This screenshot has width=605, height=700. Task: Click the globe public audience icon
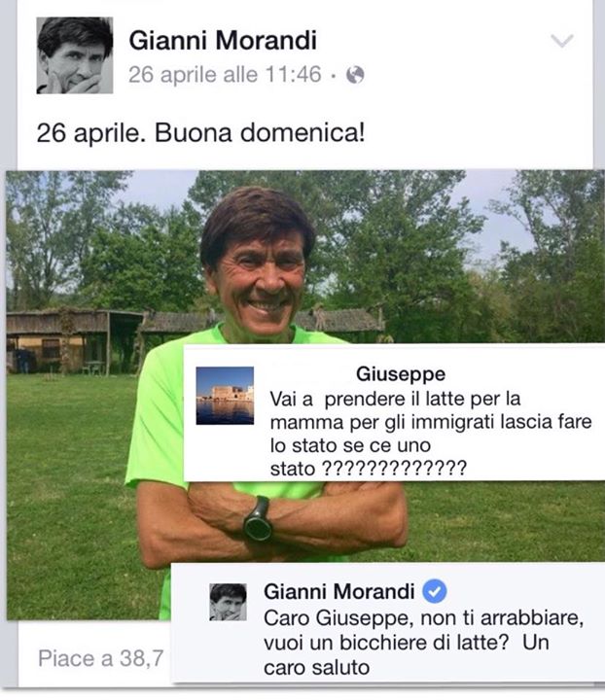[355, 75]
